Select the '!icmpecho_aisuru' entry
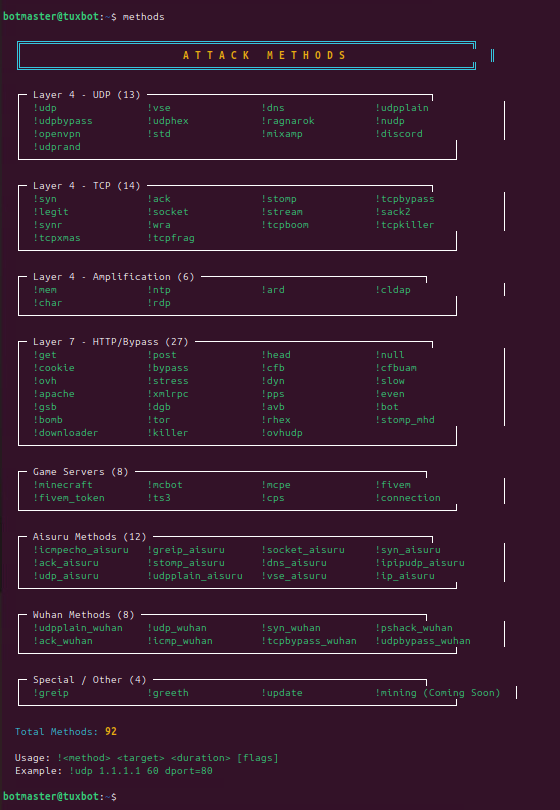This screenshot has width=560, height=810. pyautogui.click(x=81, y=550)
